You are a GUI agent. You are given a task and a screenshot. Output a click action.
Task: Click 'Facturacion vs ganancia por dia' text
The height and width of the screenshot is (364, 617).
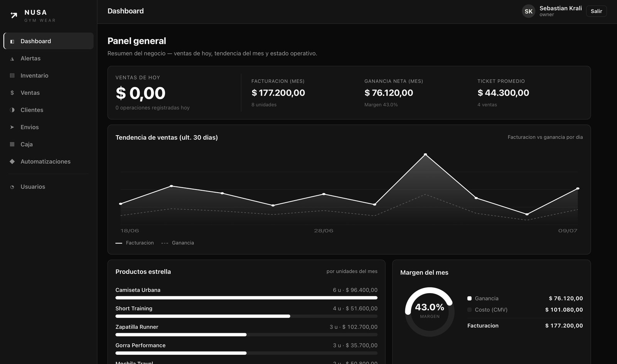tap(545, 137)
